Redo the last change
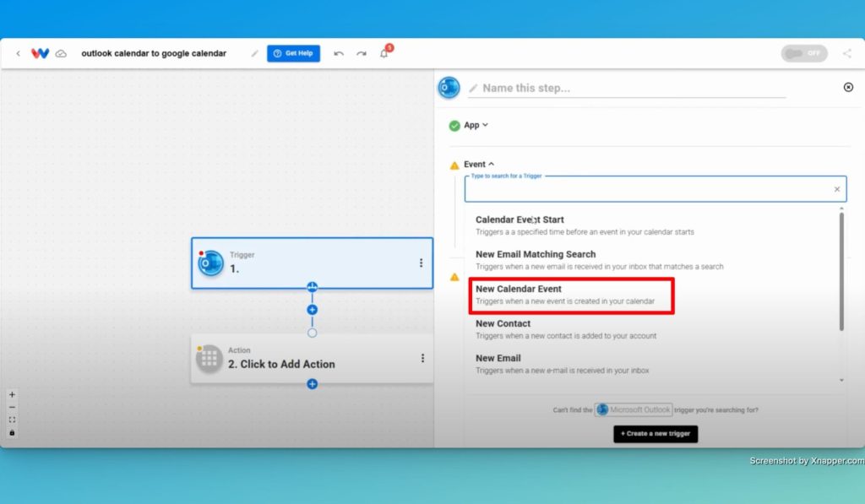 point(362,53)
